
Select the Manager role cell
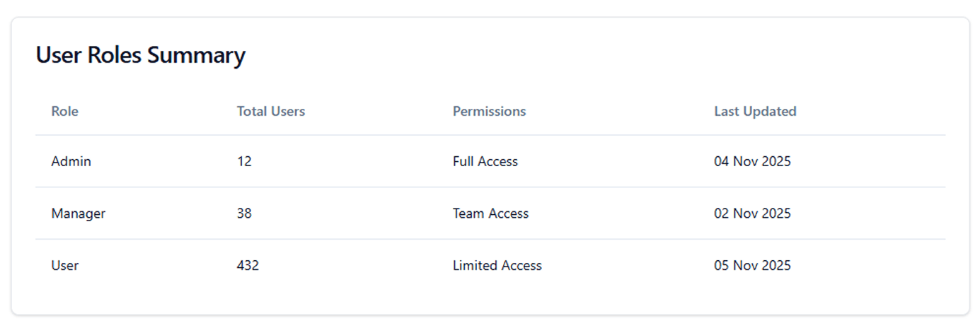[78, 213]
